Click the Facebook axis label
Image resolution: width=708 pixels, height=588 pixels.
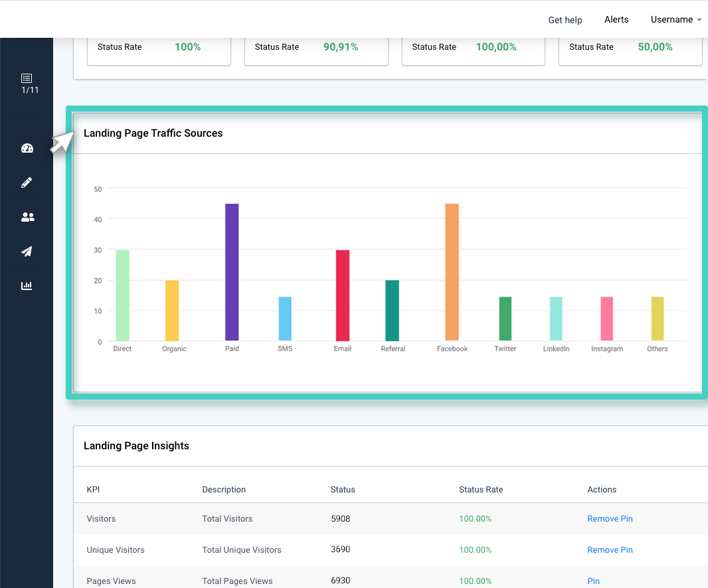[x=452, y=349]
